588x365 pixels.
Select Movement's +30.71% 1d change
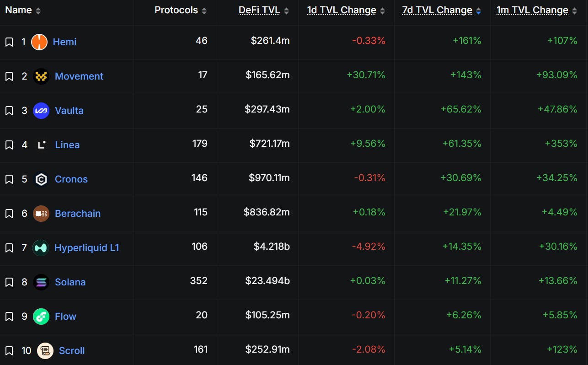pyautogui.click(x=366, y=75)
